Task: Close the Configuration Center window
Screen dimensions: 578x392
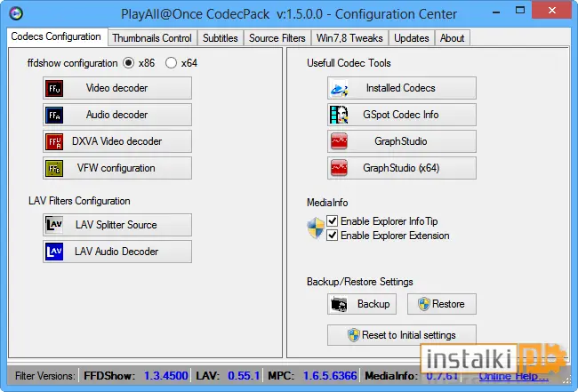Action: click(552, 11)
